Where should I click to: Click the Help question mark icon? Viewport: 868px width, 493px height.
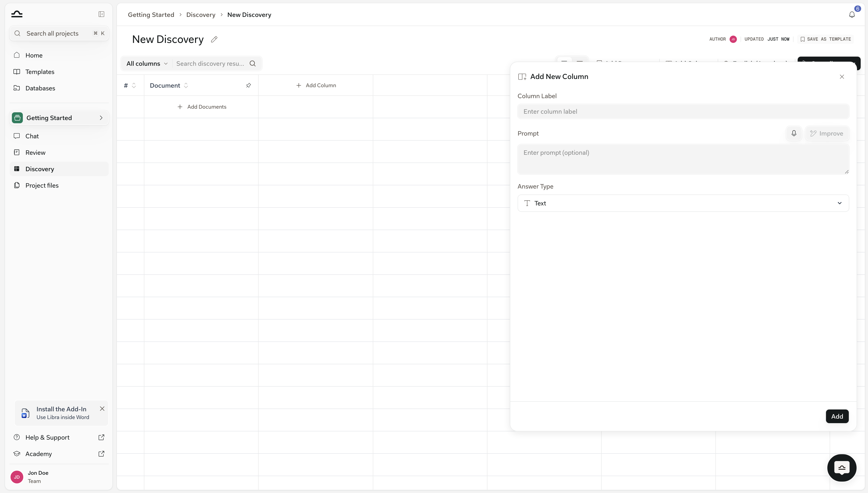pyautogui.click(x=17, y=437)
